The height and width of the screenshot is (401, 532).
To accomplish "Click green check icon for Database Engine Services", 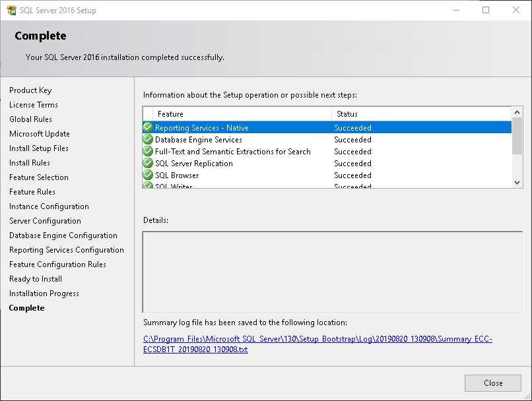I will tap(148, 139).
